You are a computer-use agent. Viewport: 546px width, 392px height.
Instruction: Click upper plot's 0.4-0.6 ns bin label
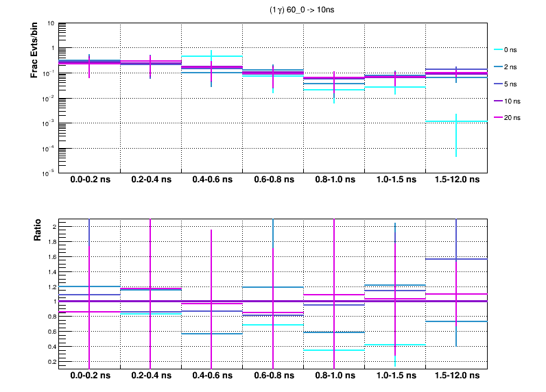coord(212,181)
